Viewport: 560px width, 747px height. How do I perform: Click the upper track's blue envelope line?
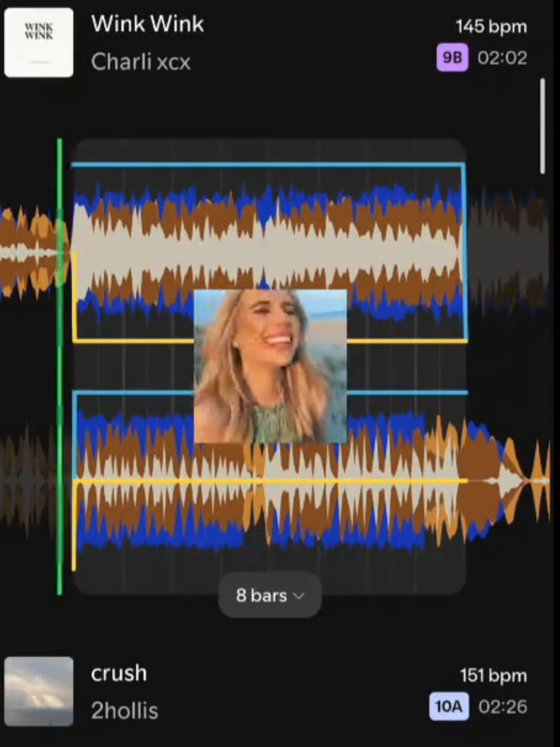pos(269,165)
